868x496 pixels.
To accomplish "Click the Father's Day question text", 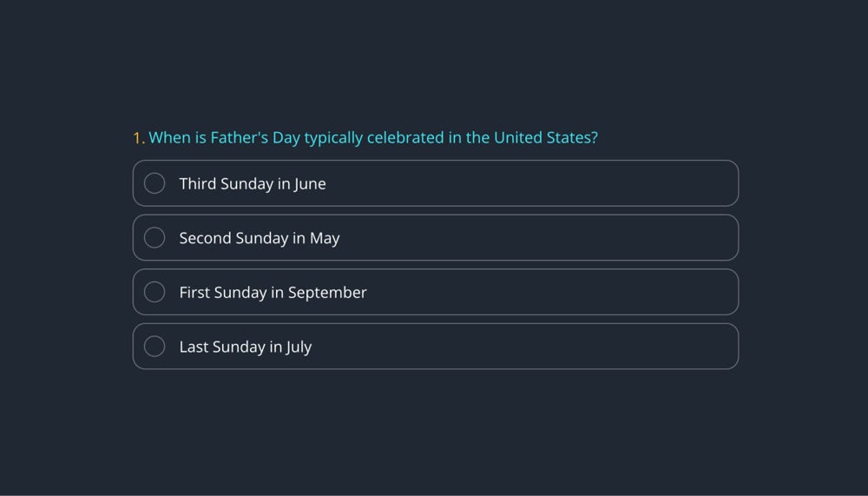I will click(x=373, y=137).
